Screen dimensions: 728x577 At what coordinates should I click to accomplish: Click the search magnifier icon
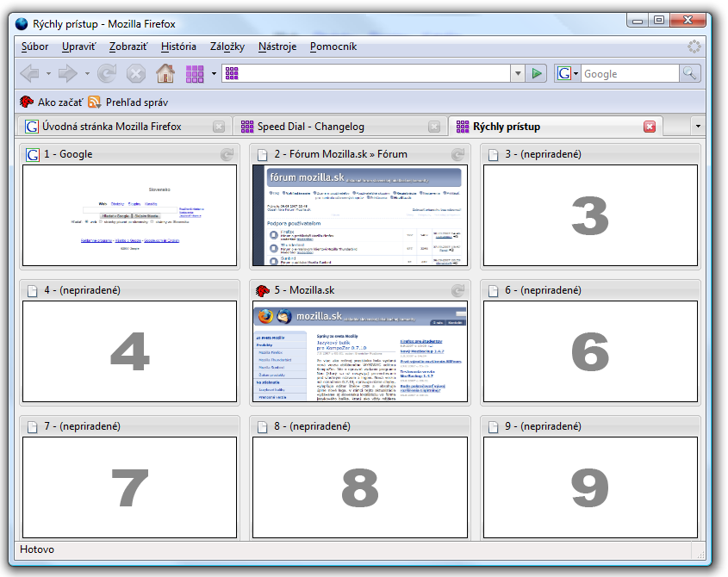[x=689, y=73]
